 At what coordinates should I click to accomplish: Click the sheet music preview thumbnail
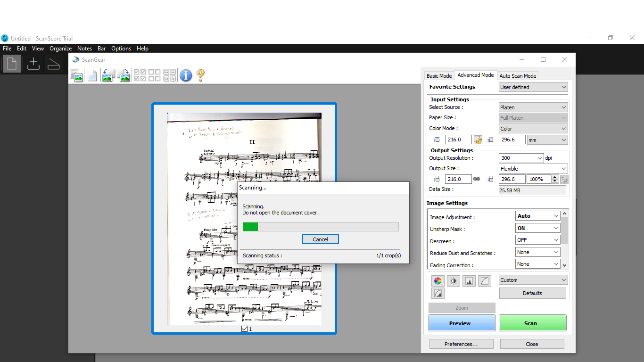[244, 219]
